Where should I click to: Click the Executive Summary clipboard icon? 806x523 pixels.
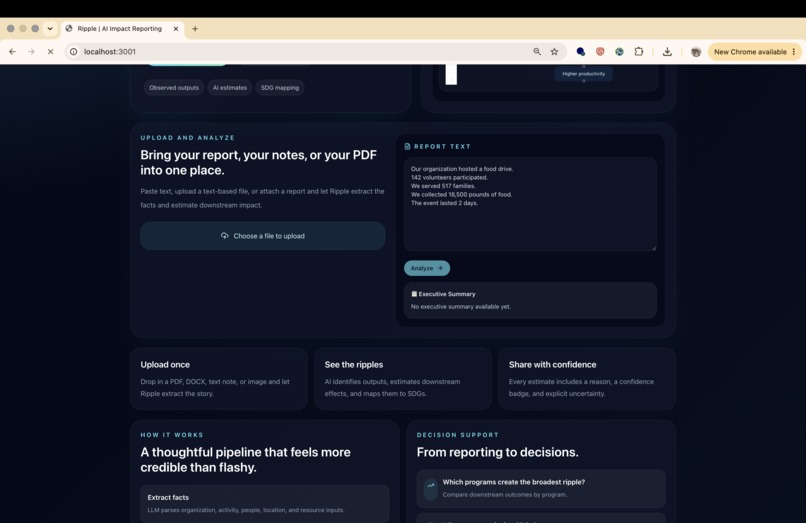(414, 294)
